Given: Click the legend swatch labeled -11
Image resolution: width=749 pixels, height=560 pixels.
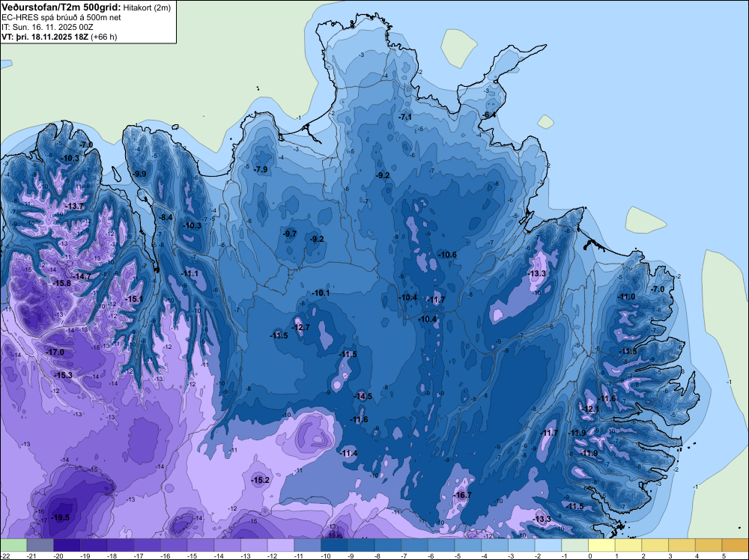Looking at the screenshot, I should pyautogui.click(x=308, y=545).
